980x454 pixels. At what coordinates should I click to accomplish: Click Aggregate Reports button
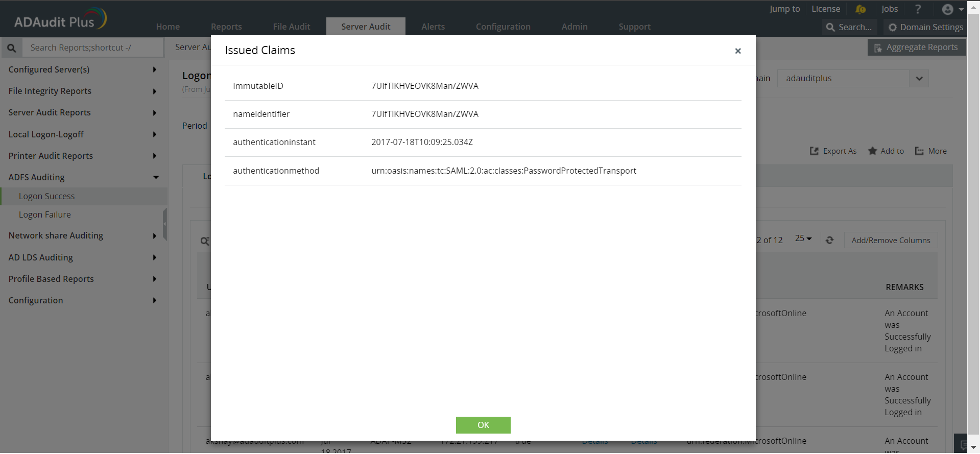coord(916,47)
